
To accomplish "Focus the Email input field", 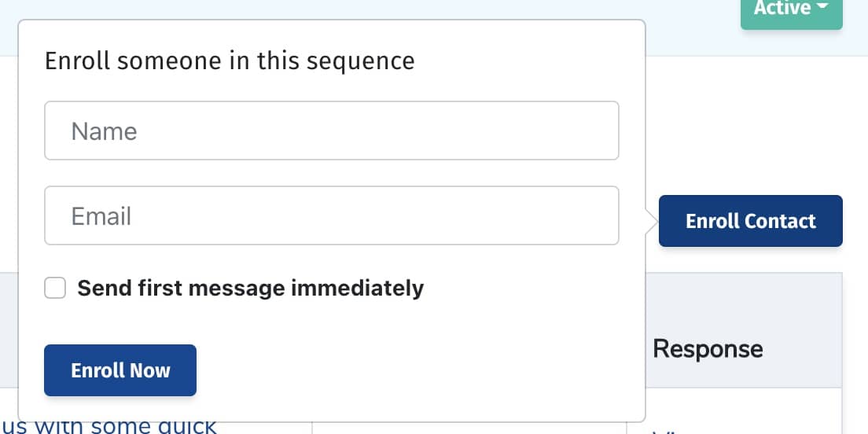I will [x=331, y=215].
